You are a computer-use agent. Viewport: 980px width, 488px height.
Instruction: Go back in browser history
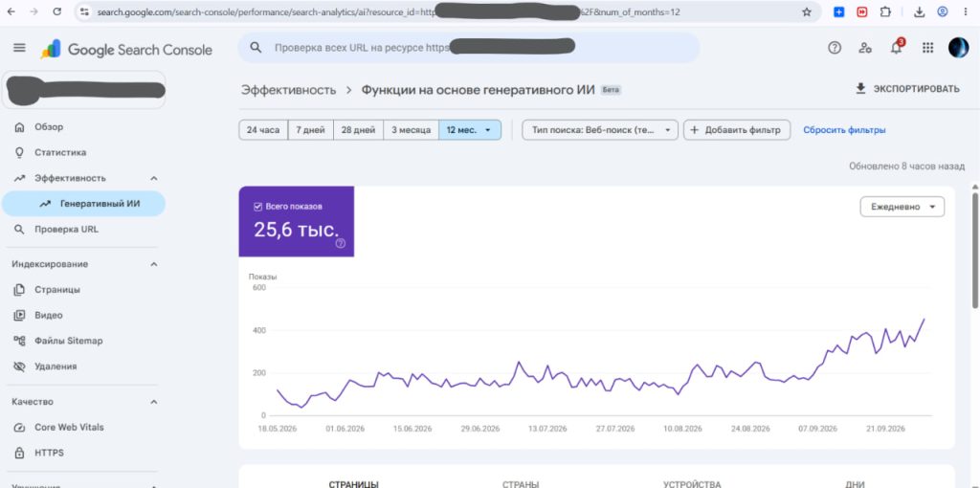pos(11,11)
